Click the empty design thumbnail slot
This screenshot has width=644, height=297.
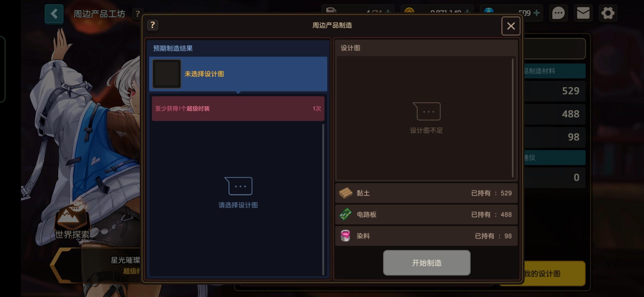click(167, 74)
